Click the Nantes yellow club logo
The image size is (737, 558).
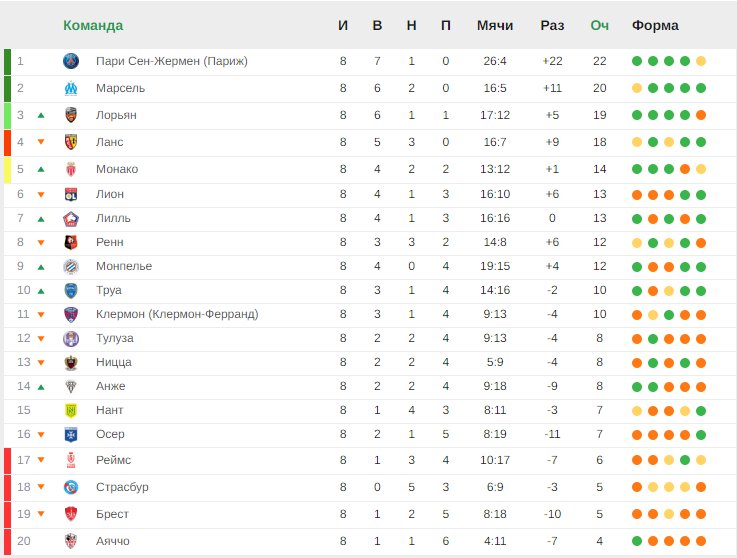(70, 410)
